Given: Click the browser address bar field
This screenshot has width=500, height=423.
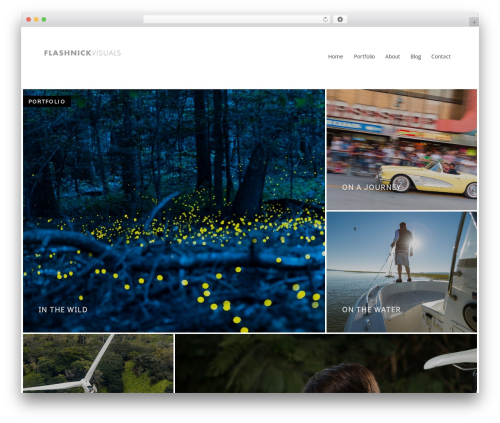Looking at the screenshot, I should [x=236, y=20].
